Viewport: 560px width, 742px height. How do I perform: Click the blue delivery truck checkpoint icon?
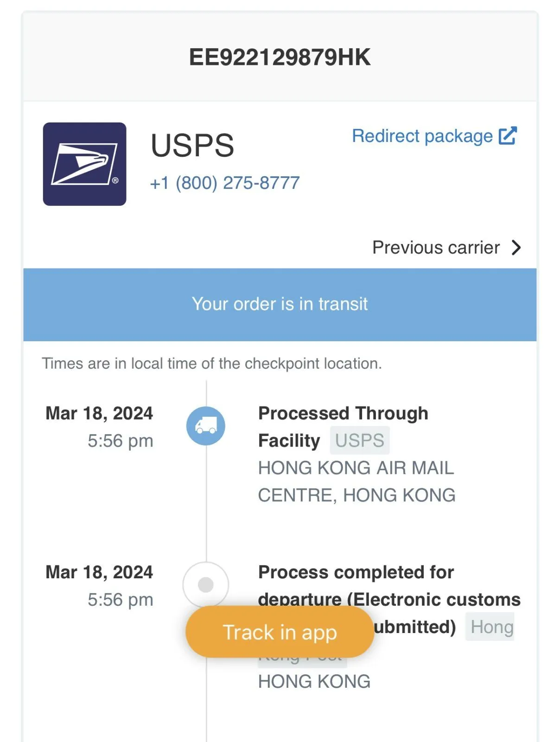[x=206, y=426]
